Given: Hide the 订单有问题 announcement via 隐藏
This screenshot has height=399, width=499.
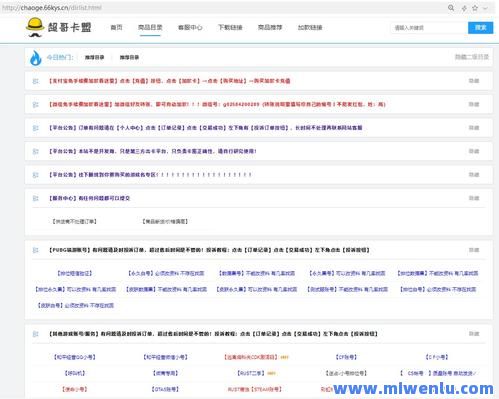Looking at the screenshot, I should point(474,128).
